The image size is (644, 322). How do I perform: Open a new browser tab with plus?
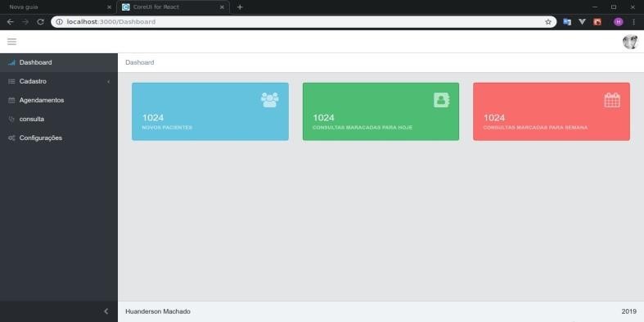click(240, 7)
